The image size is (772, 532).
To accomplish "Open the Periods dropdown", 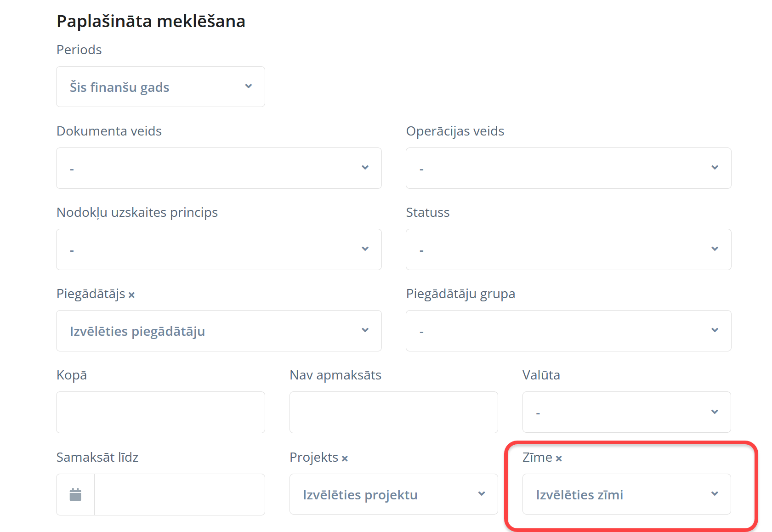I will [160, 87].
